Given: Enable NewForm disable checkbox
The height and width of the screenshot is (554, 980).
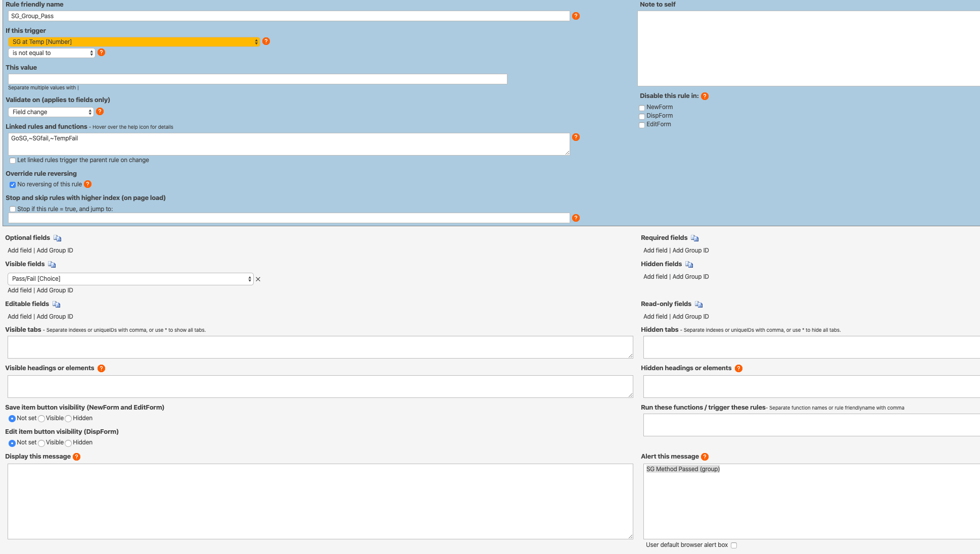Looking at the screenshot, I should (642, 108).
